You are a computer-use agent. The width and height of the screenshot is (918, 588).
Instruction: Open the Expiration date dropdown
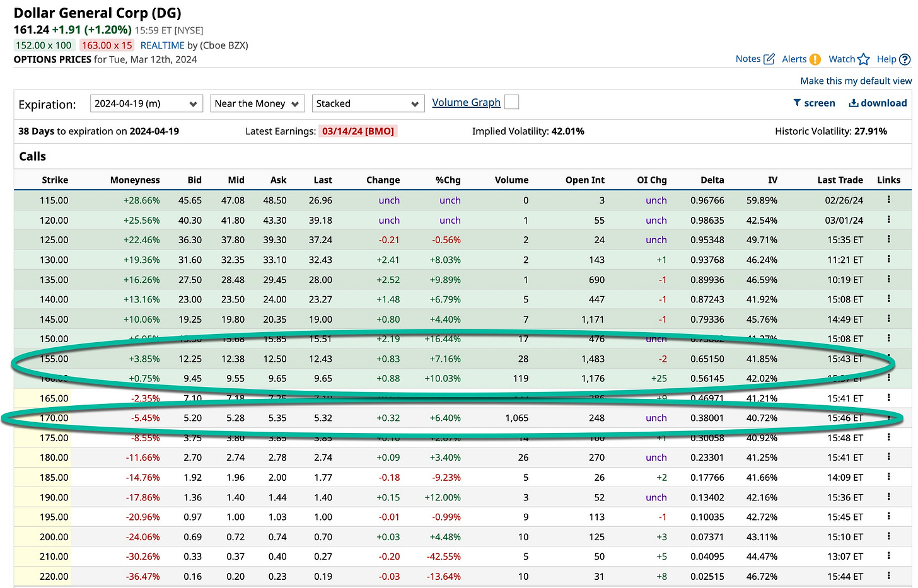pyautogui.click(x=146, y=103)
